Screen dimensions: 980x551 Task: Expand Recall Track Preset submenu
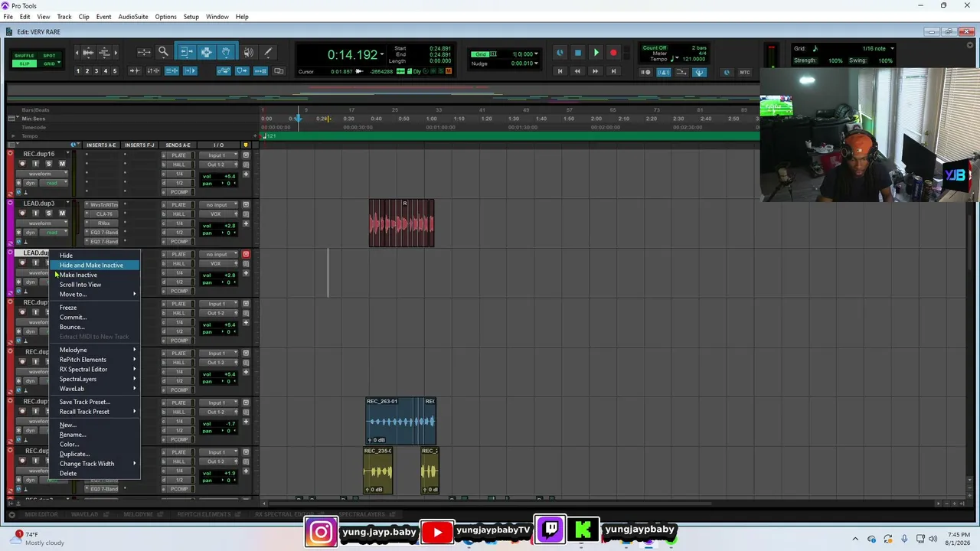[95, 412]
